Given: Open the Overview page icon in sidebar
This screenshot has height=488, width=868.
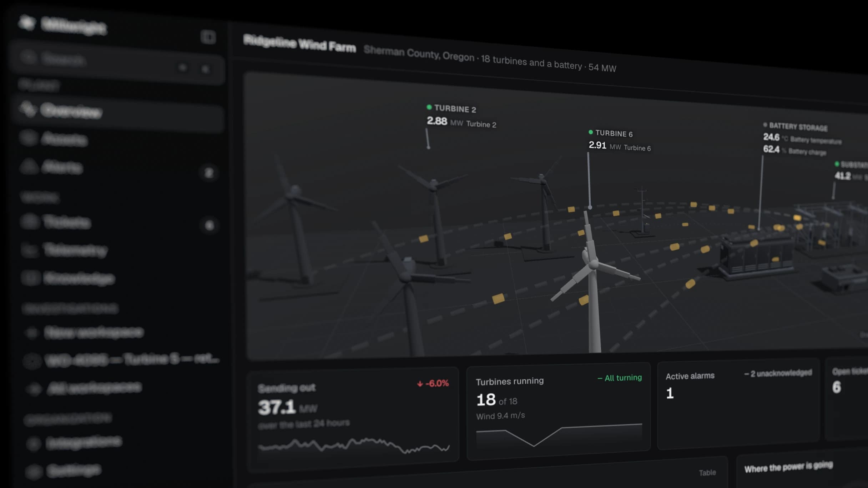Looking at the screenshot, I should (x=27, y=109).
